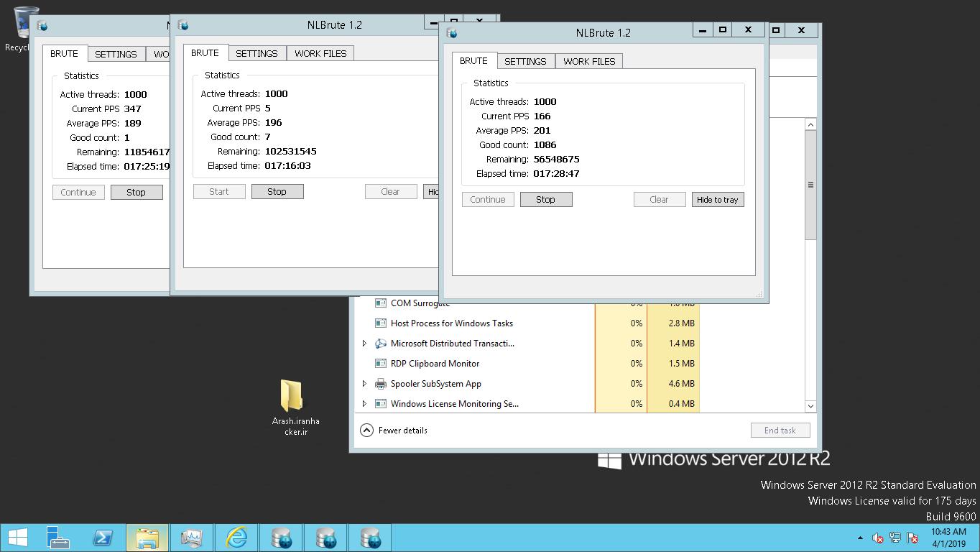The image size is (980, 552).
Task: Click the leftmost NLBrute window title icon
Action: [42, 26]
